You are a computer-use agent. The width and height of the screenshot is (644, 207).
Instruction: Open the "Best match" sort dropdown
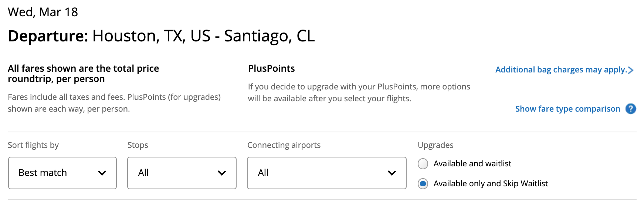(62, 173)
